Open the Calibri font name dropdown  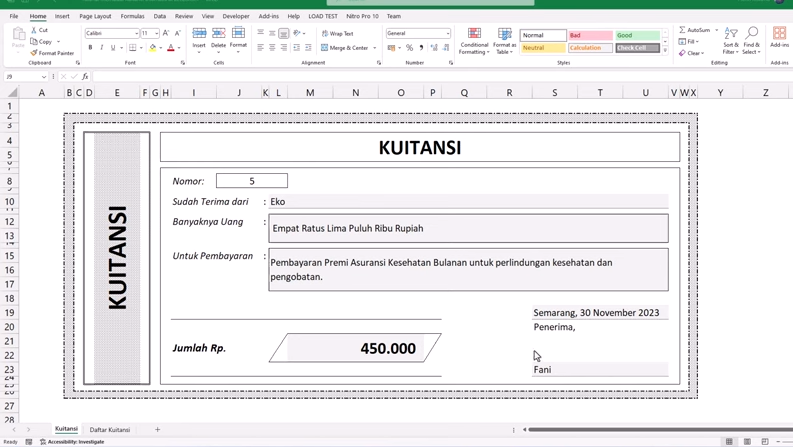click(x=137, y=33)
